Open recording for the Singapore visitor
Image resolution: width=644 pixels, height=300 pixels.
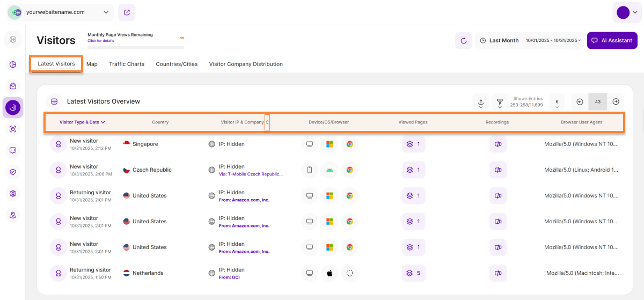[x=497, y=144]
